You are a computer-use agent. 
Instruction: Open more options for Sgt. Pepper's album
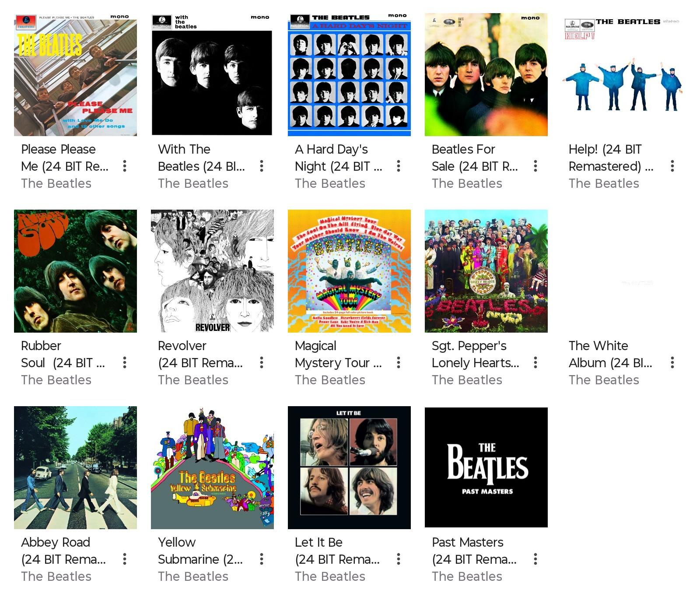click(x=535, y=362)
